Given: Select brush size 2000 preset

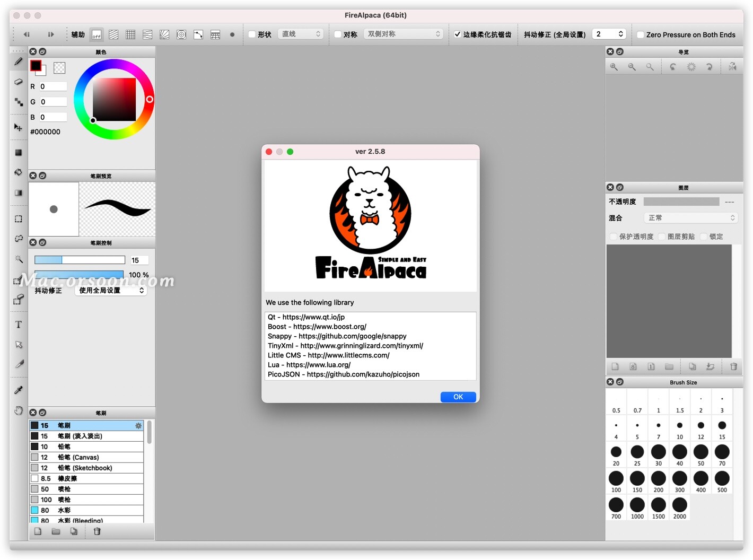Looking at the screenshot, I should [x=680, y=509].
